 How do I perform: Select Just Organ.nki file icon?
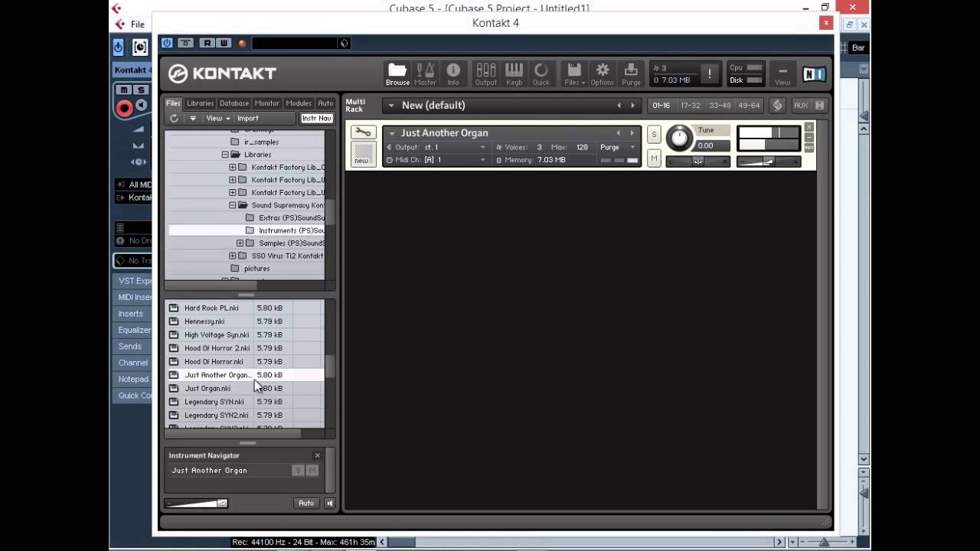174,388
